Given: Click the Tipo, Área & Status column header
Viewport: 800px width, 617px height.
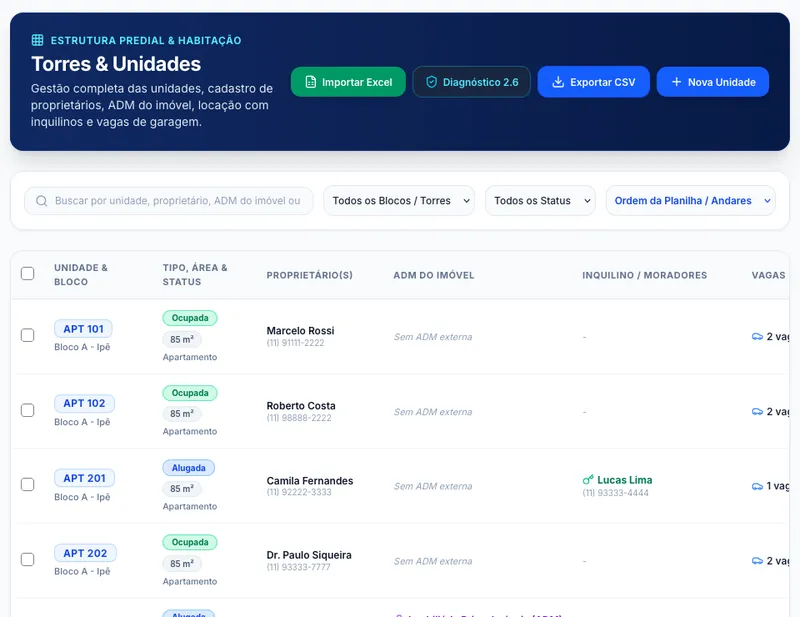Looking at the screenshot, I should click(x=195, y=275).
